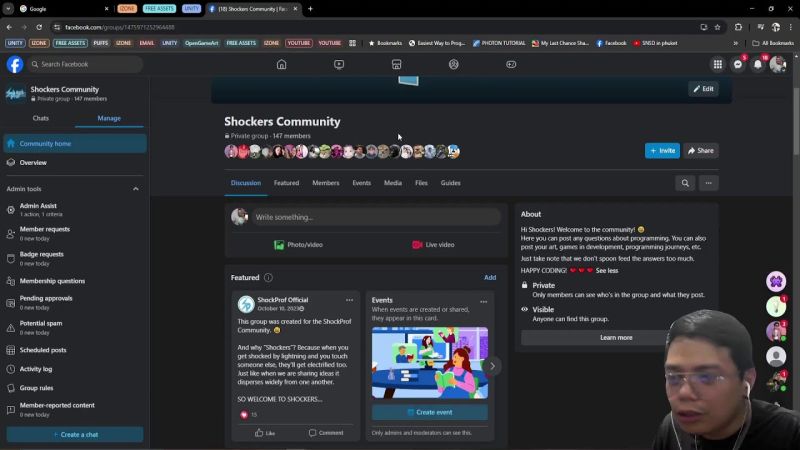Screen dimensions: 800x450
Task: Click Add link in Featured section
Action: pos(490,278)
